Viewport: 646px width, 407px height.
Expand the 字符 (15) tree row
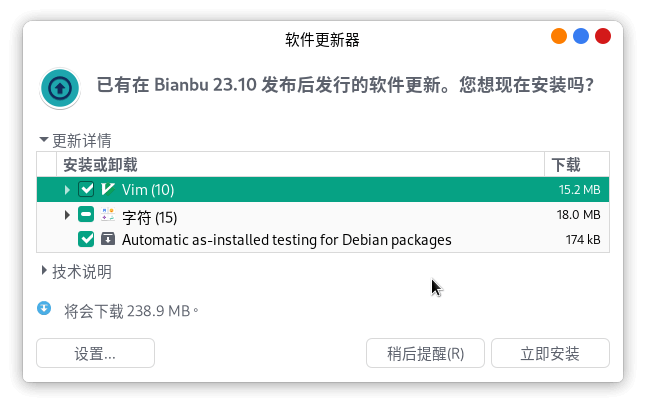pyautogui.click(x=67, y=215)
